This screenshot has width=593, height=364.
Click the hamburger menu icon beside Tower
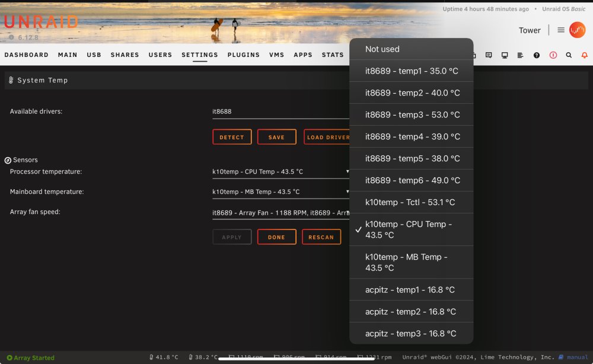pos(561,30)
